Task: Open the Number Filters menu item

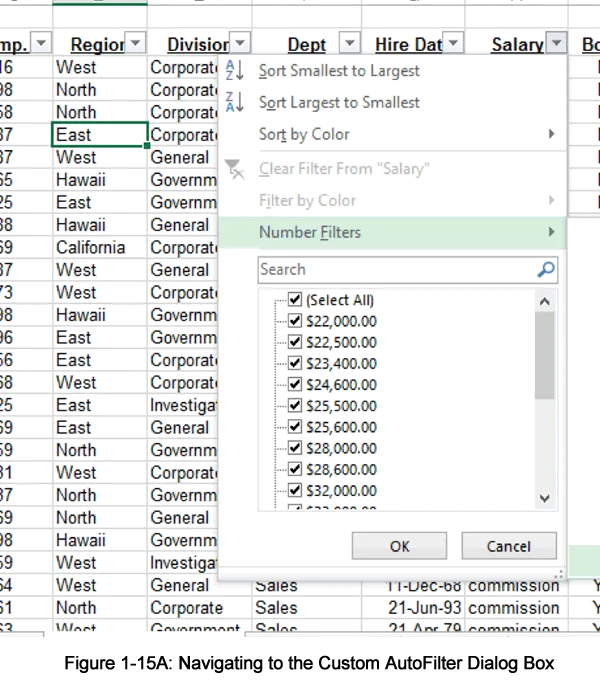Action: click(x=310, y=233)
